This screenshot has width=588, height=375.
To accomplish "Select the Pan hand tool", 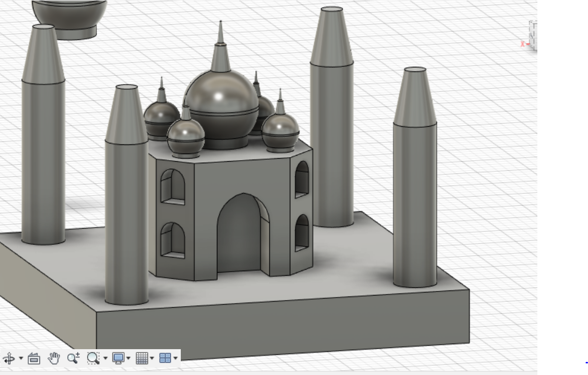I will coord(54,358).
